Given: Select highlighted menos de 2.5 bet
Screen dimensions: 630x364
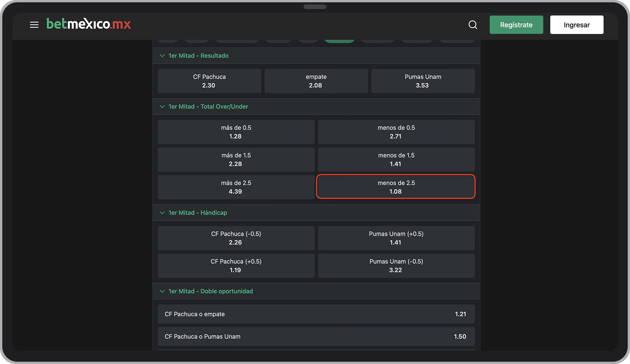Looking at the screenshot, I should pos(396,187).
